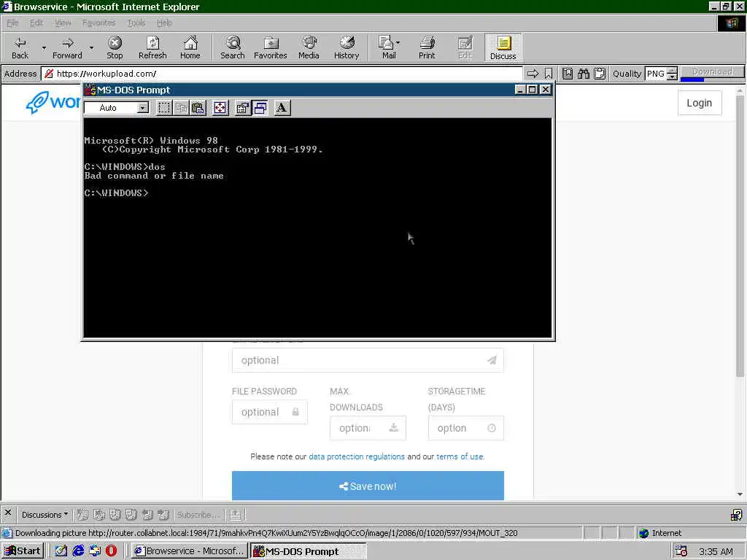The height and width of the screenshot is (560, 747).
Task: Close the Discussions bar with X
Action: pos(7,513)
